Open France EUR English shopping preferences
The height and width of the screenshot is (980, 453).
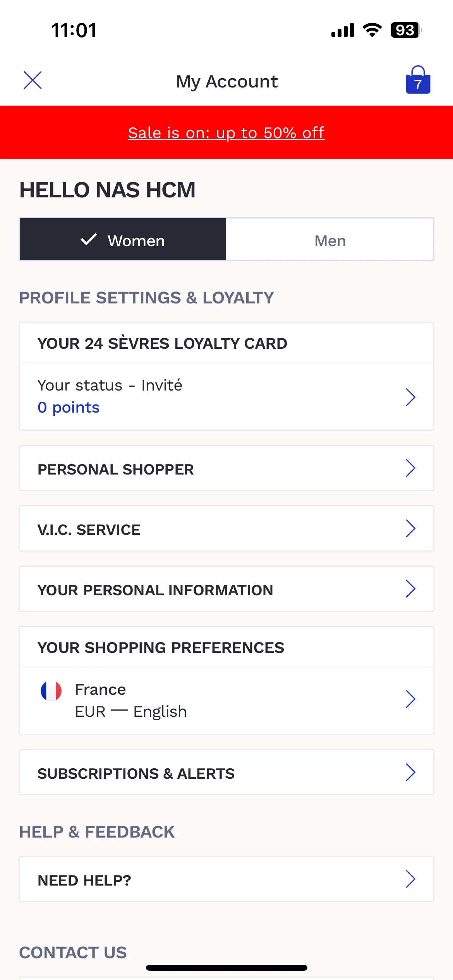pyautogui.click(x=226, y=700)
